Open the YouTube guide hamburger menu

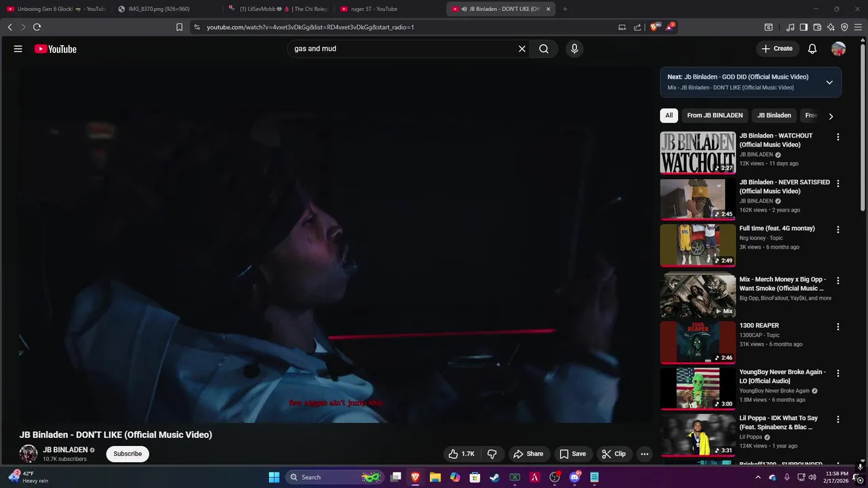click(x=18, y=49)
